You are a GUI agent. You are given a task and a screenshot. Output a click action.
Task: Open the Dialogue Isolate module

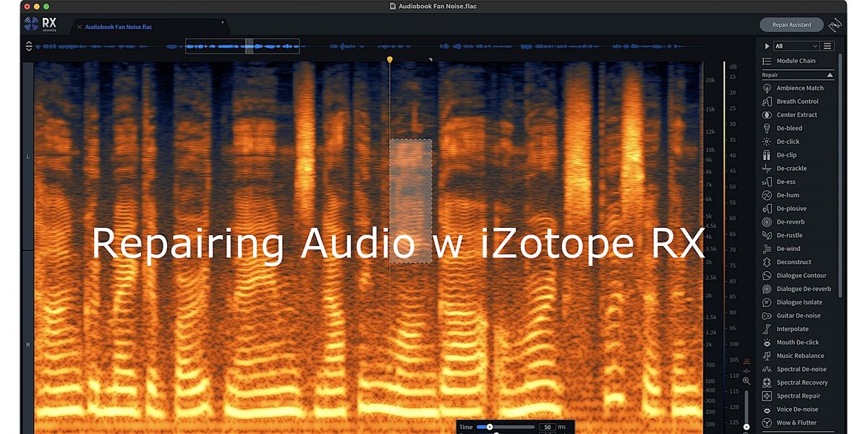(x=793, y=302)
